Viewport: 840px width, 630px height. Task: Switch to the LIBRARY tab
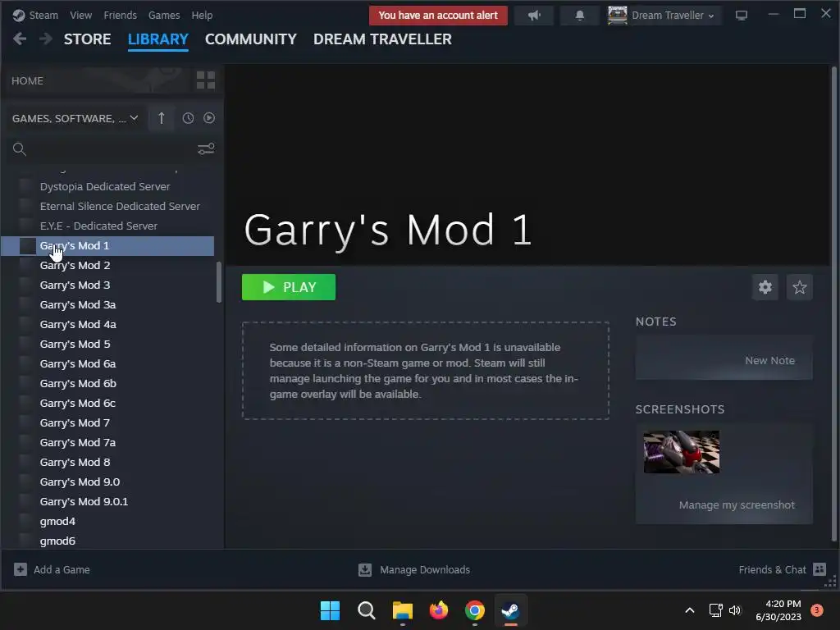pyautogui.click(x=158, y=39)
